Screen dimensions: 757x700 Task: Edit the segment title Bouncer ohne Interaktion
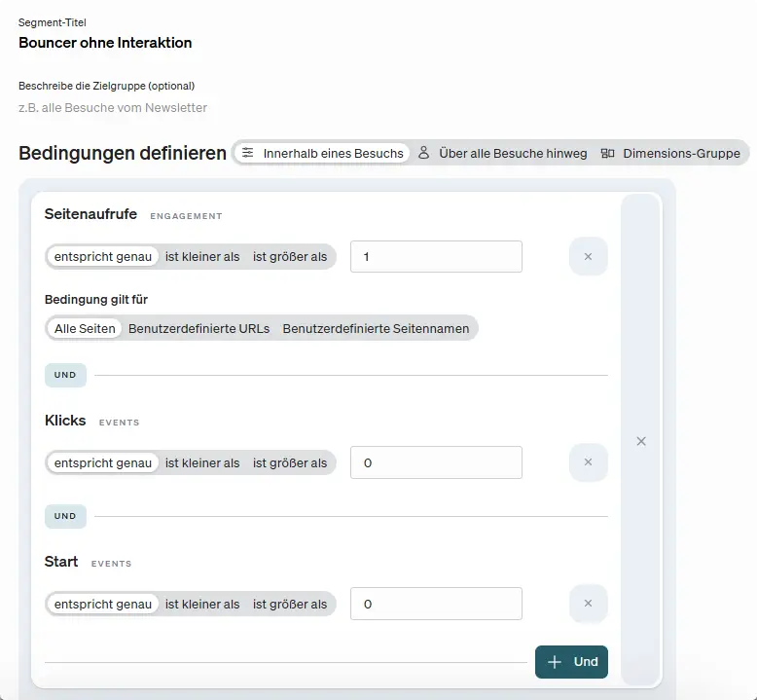pos(105,43)
